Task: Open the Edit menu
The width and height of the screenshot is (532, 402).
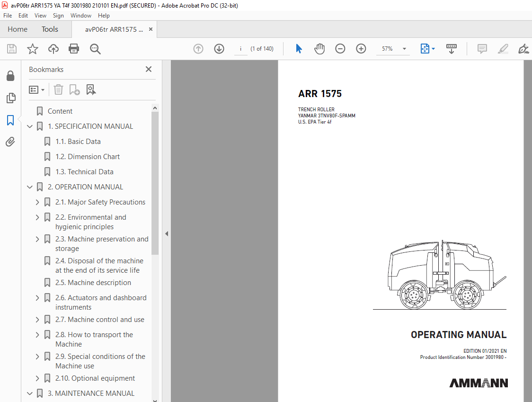Action: pos(23,16)
